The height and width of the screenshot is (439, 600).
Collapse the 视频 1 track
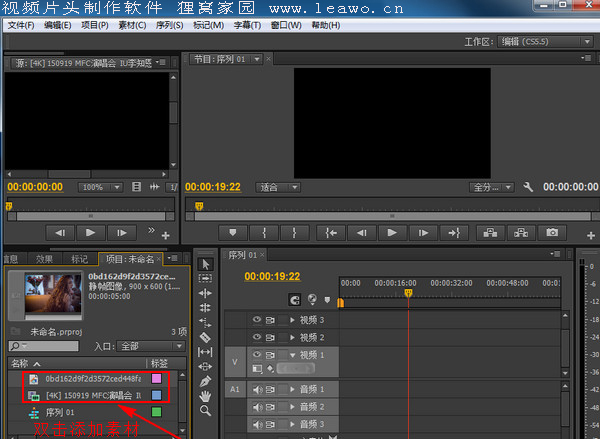click(x=293, y=355)
